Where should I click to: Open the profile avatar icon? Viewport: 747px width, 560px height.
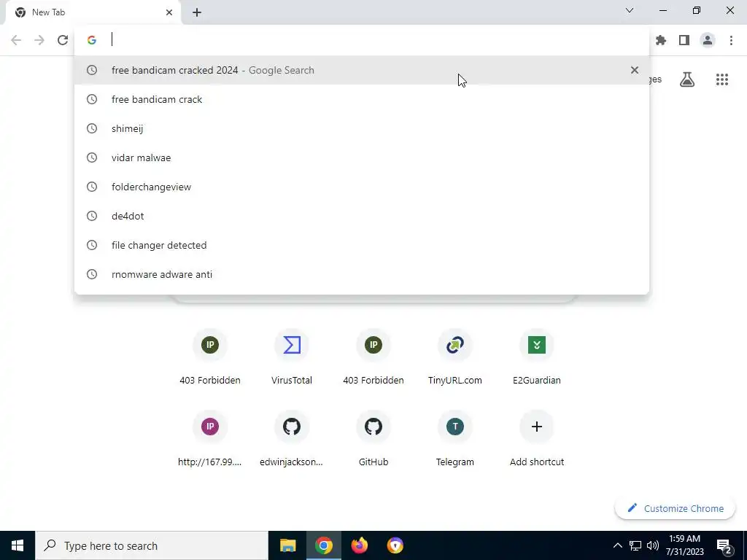[708, 40]
